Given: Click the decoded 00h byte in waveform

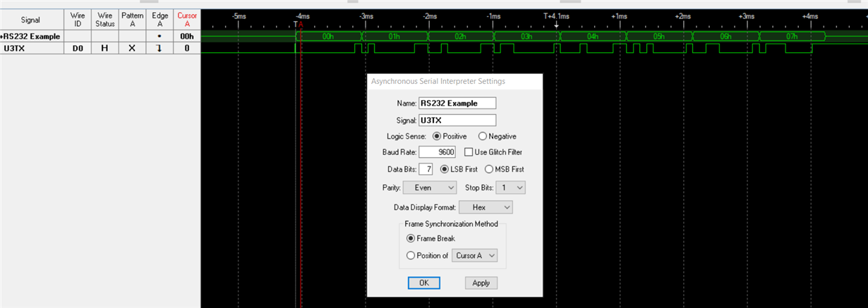Looking at the screenshot, I should (x=327, y=36).
